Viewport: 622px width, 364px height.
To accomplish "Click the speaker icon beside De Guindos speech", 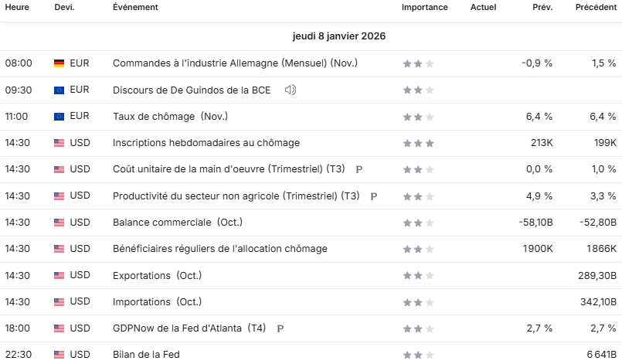I will pyautogui.click(x=291, y=90).
